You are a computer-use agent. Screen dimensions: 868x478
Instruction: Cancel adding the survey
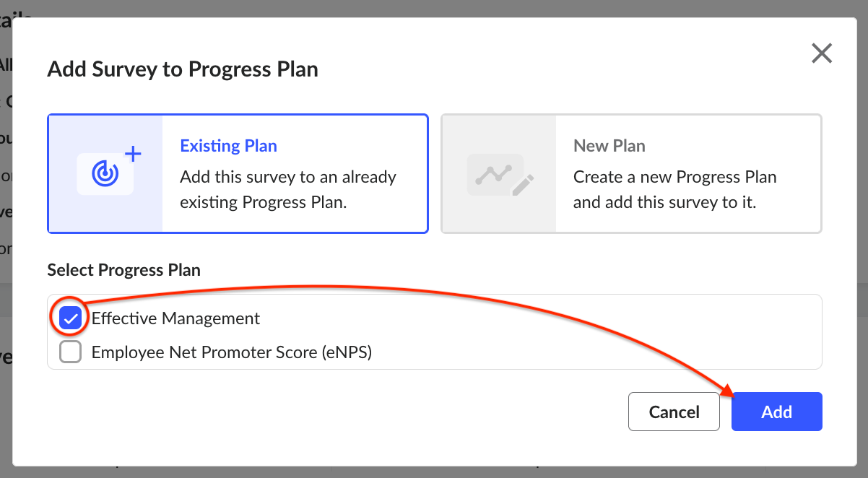coord(674,412)
